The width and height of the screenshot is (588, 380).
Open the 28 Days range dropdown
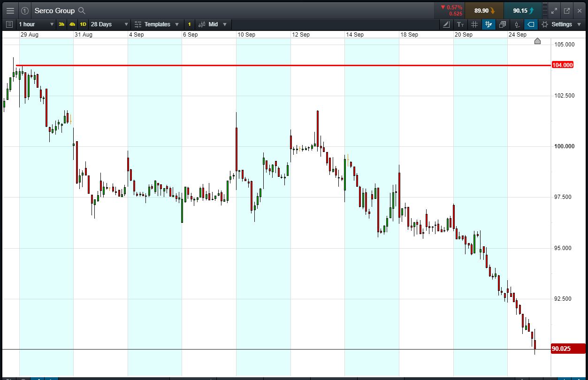(x=109, y=24)
